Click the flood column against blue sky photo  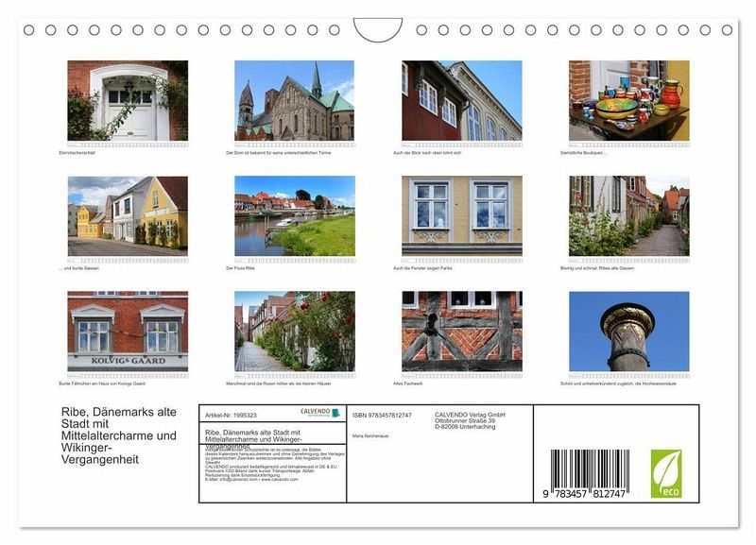[628, 332]
